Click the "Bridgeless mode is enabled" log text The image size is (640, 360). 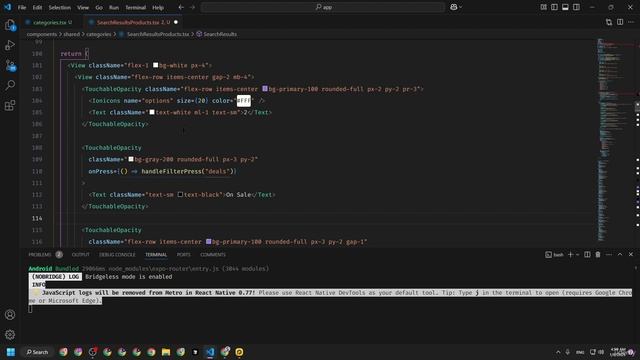129,277
